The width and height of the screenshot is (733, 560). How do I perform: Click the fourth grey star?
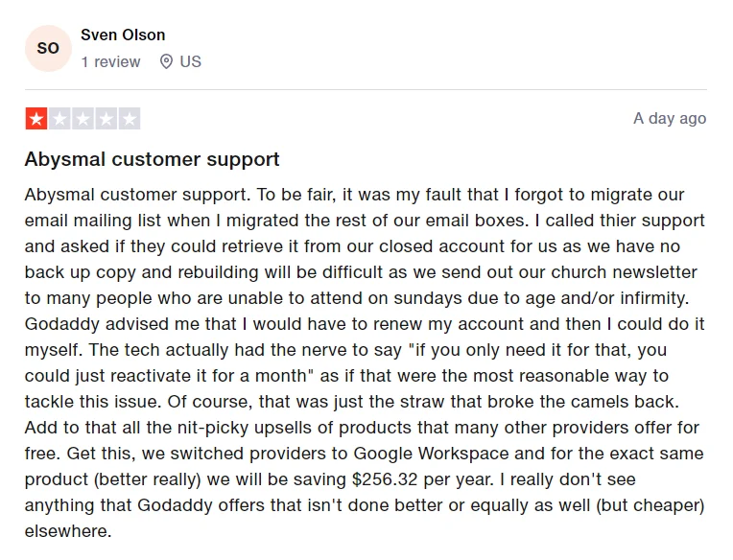tap(106, 119)
